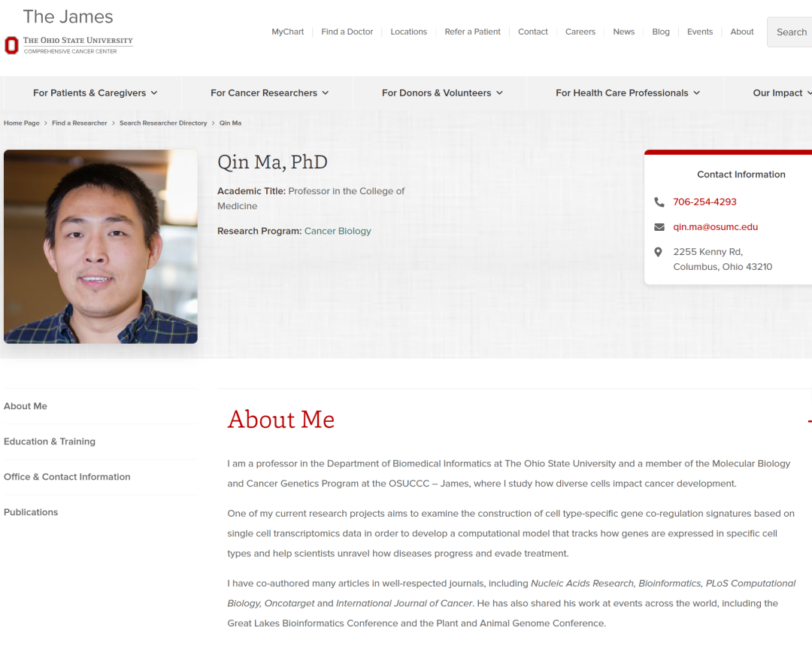Click the Search field
Screen dimensions: 812x646
point(789,32)
